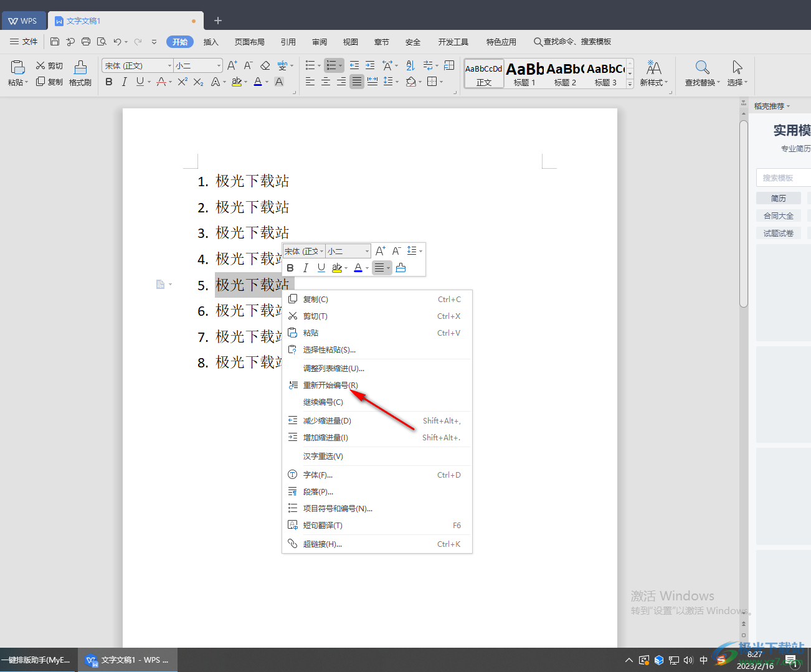Apply the Heading 2 (标题 2) style
The height and width of the screenshot is (672, 811).
565,73
